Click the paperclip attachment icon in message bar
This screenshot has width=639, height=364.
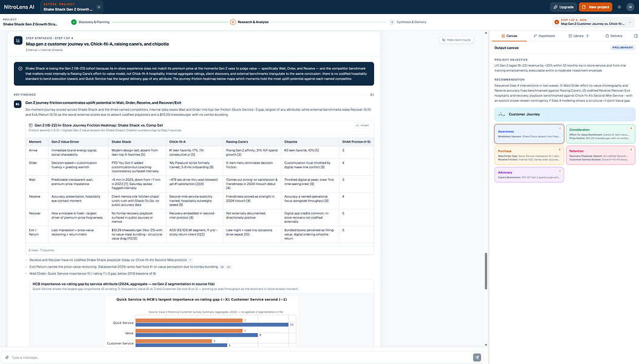(7, 357)
